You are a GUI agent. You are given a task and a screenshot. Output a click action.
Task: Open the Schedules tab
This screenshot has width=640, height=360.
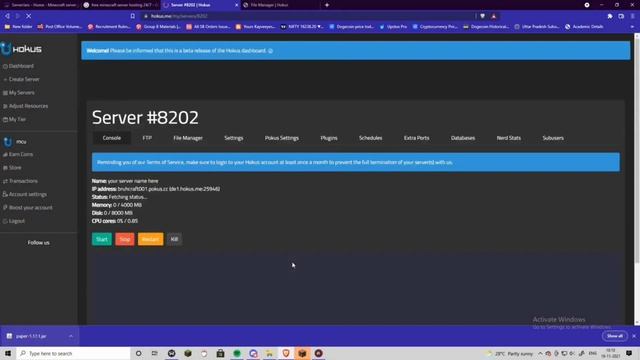pos(371,138)
